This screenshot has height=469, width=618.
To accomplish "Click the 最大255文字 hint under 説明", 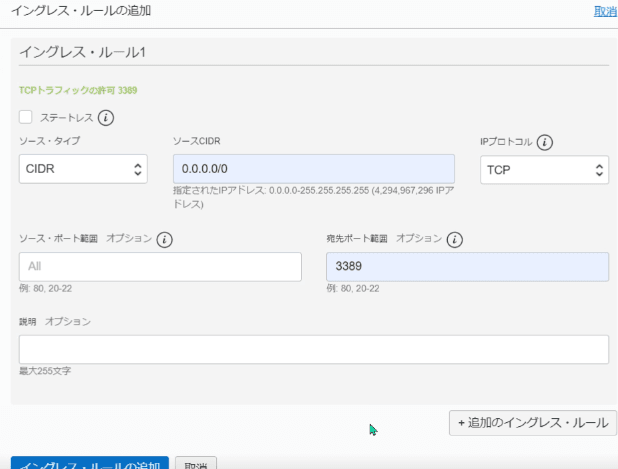I will pos(45,371).
